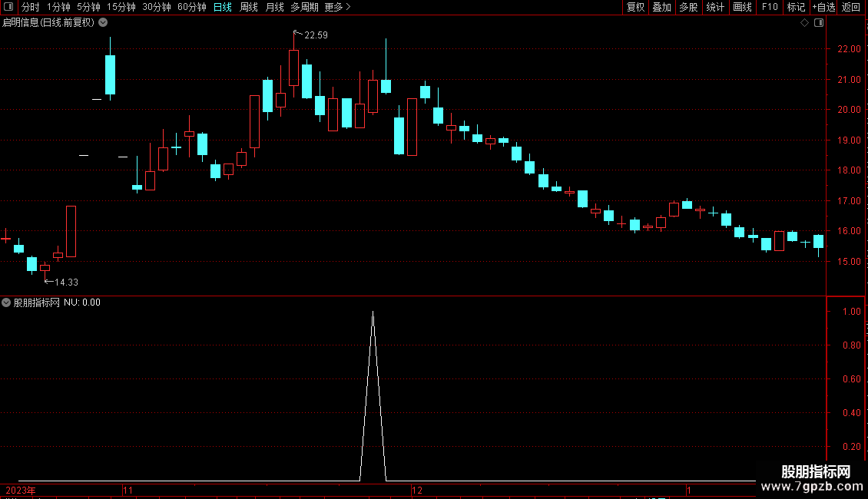Screen dimensions: 868x499
Task: Select the 15分钟 period
Action: coord(121,7)
